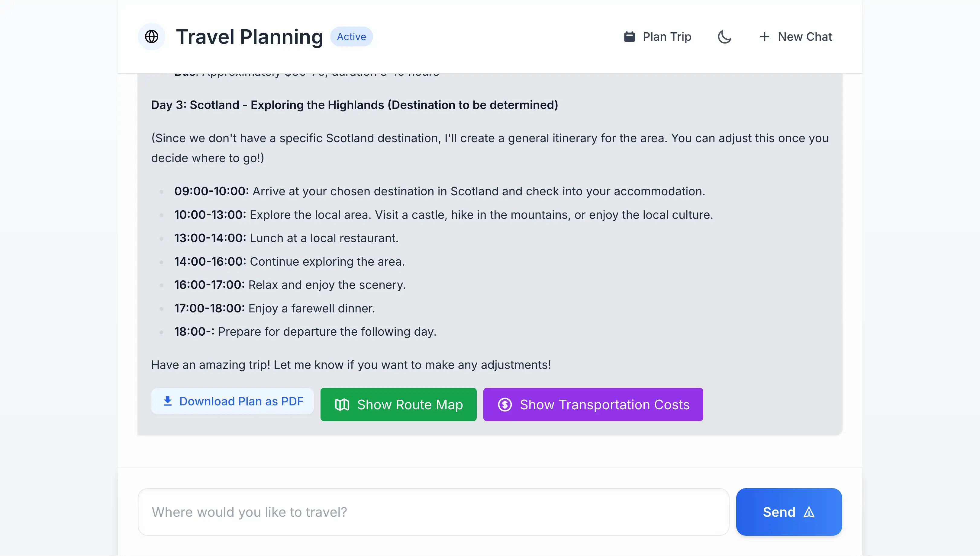Click the download icon in the PDF button
Image resolution: width=980 pixels, height=556 pixels.
pyautogui.click(x=167, y=401)
